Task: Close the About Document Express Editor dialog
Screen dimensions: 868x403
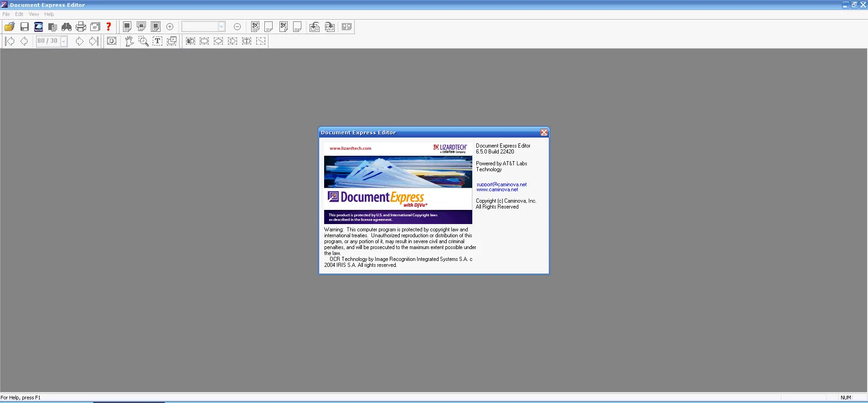Action: 544,133
